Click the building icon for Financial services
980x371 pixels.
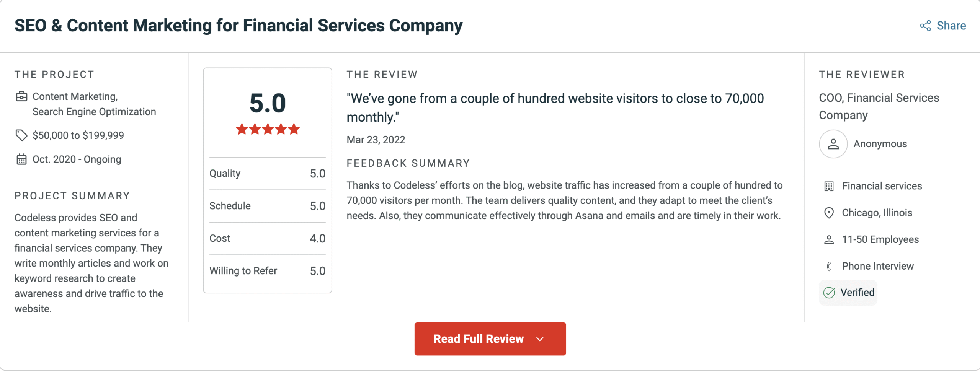pos(829,186)
